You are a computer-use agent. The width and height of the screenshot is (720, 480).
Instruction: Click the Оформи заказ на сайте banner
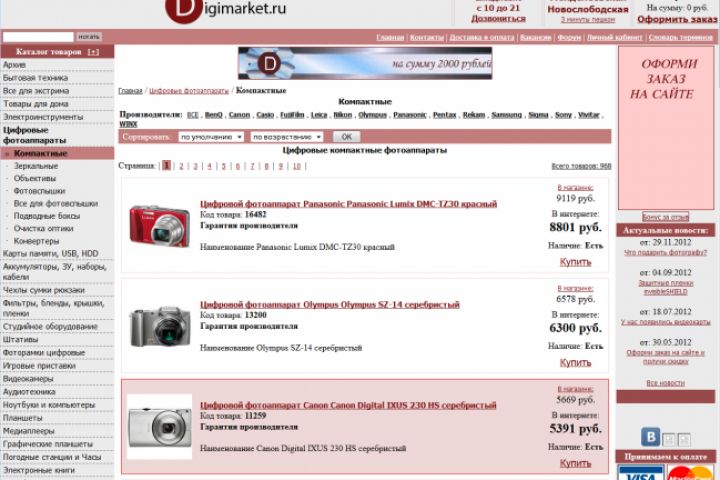point(665,128)
